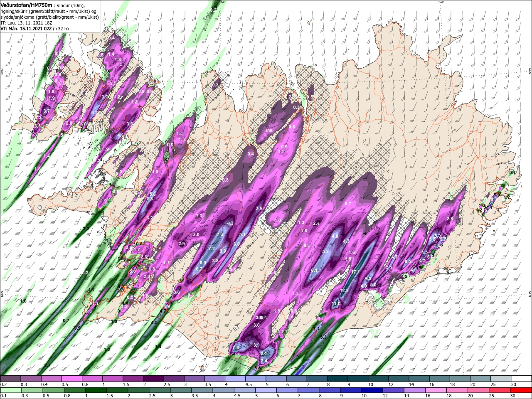Click the precipitation value '12.2'
This screenshot has height=399, width=532.
point(344,291)
